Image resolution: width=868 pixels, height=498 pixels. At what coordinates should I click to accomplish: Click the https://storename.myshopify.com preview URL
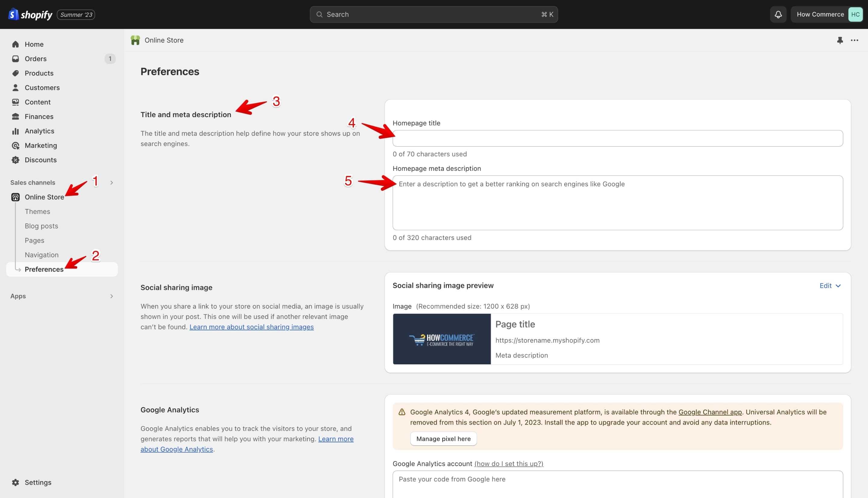click(547, 340)
